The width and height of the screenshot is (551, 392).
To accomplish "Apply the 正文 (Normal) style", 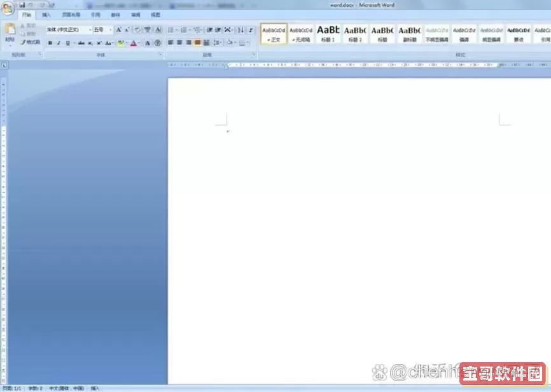I will coord(274,34).
